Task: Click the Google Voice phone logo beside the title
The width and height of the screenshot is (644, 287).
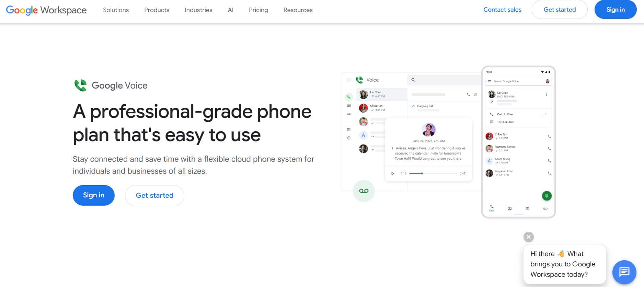Action: (x=81, y=85)
